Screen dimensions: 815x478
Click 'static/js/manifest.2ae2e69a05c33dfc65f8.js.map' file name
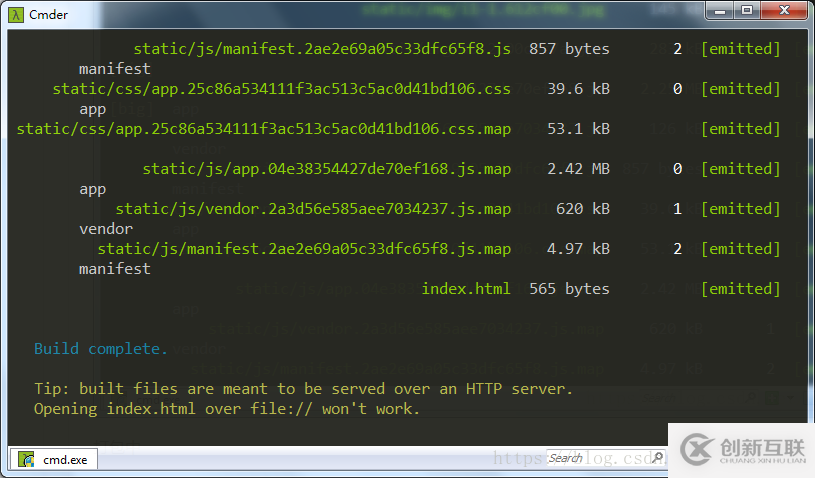[304, 249]
